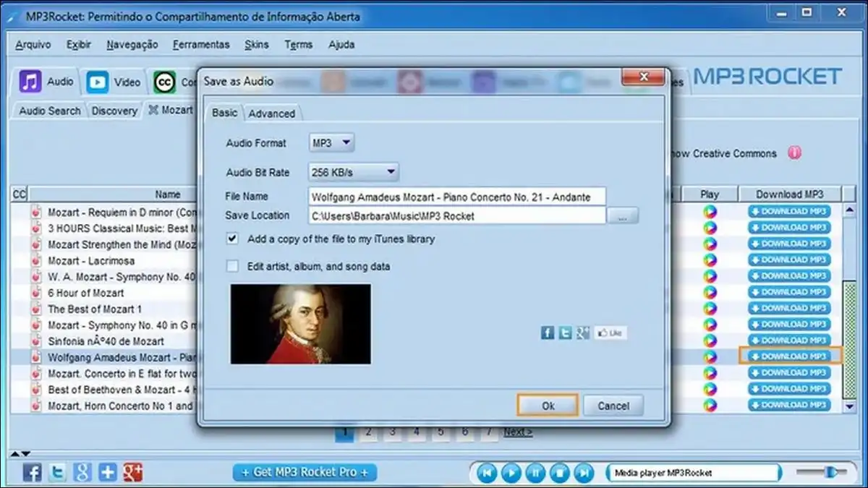Stop playback in the media player
This screenshot has width=868, height=488.
tap(559, 473)
